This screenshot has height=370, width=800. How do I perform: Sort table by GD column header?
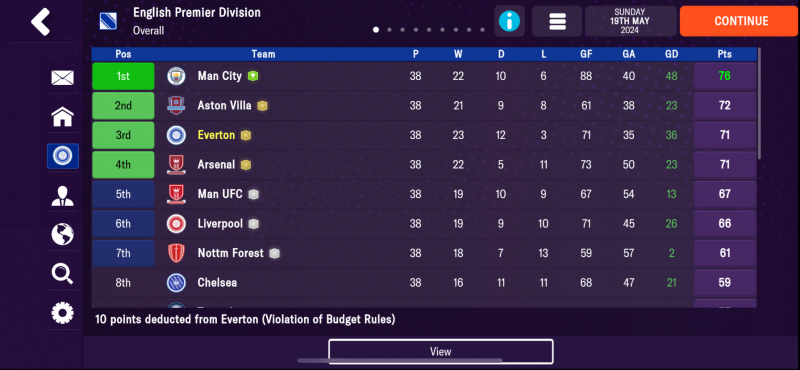pos(671,54)
